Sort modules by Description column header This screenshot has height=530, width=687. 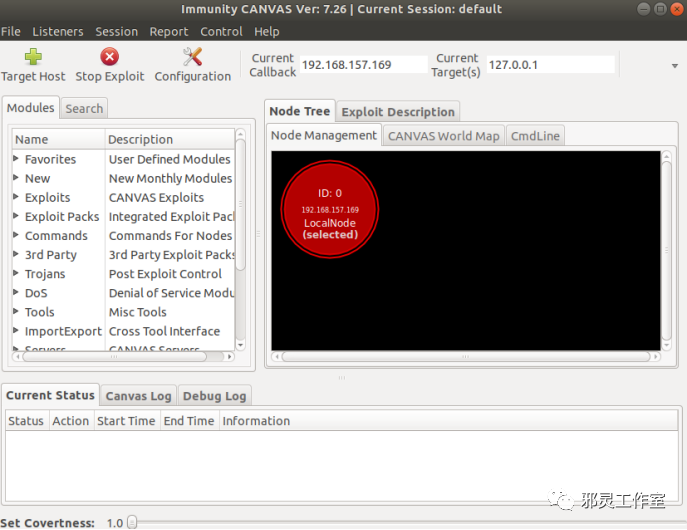pos(170,139)
